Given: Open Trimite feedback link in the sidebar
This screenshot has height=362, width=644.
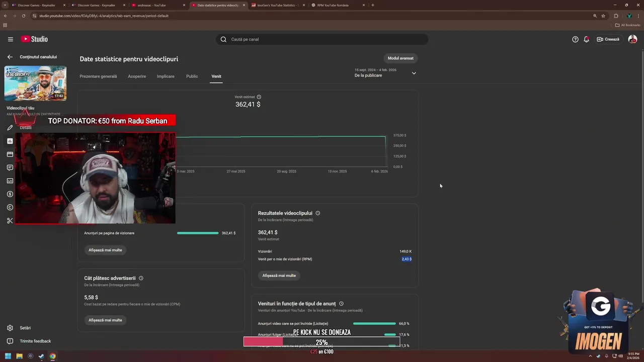Looking at the screenshot, I should [35, 341].
